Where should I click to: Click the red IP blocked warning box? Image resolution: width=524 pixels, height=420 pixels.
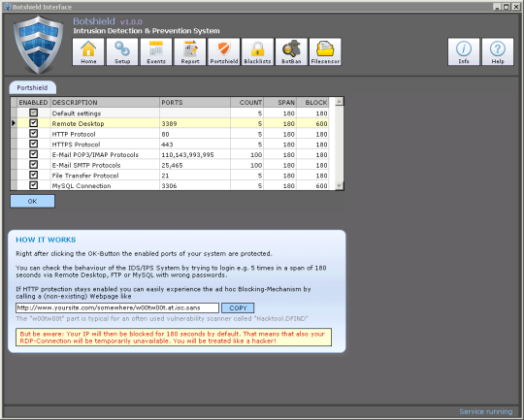pos(174,338)
